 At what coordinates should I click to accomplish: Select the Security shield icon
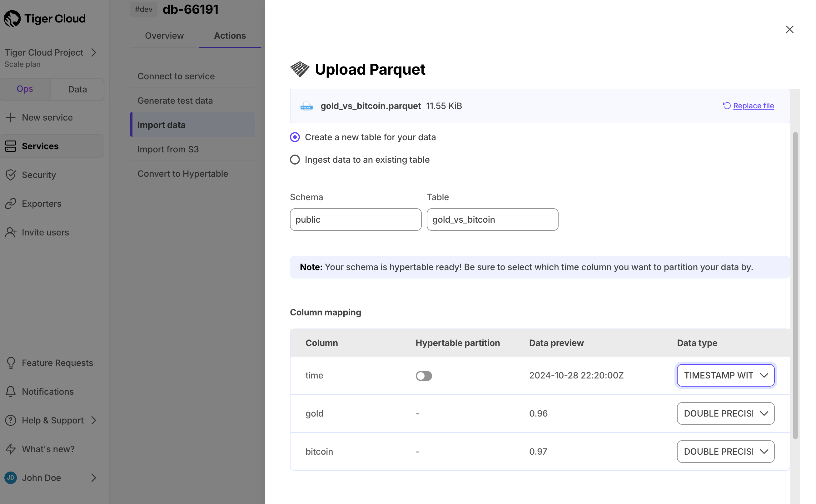(x=10, y=175)
